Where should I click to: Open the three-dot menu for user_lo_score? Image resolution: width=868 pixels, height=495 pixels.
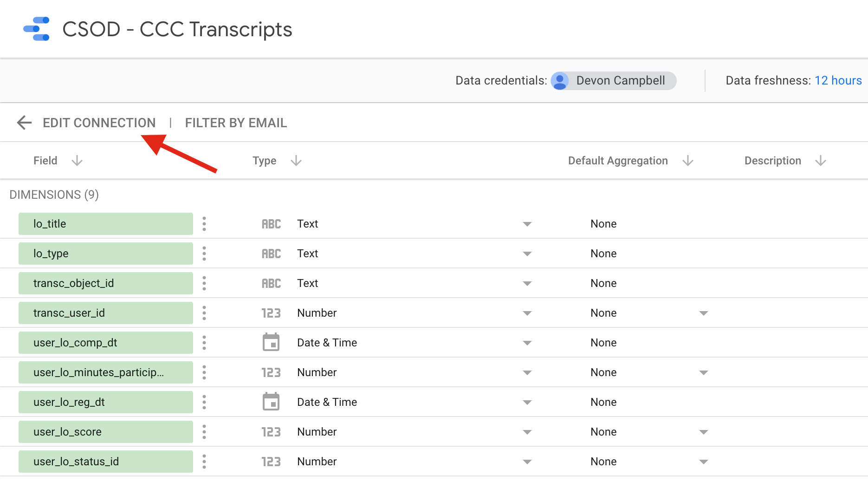(204, 432)
